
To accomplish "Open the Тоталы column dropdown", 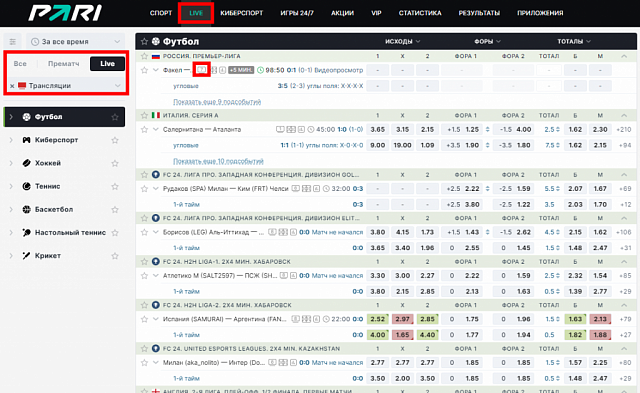I will [574, 41].
